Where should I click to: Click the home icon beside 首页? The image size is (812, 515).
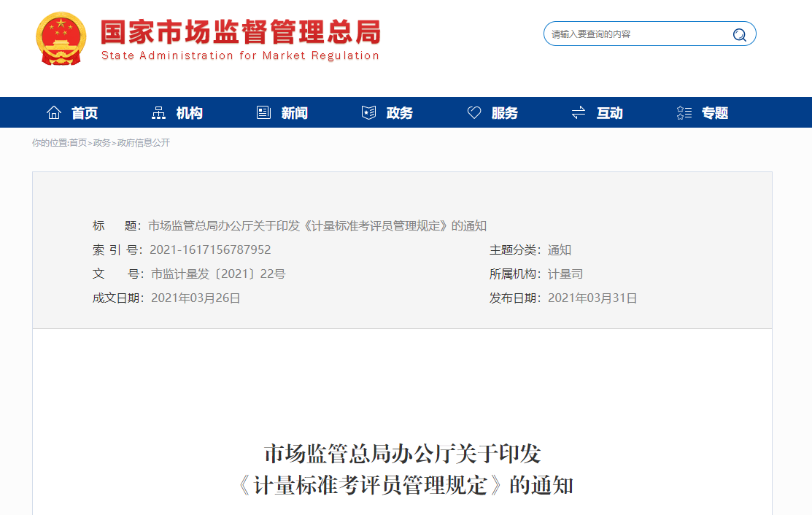(54, 112)
